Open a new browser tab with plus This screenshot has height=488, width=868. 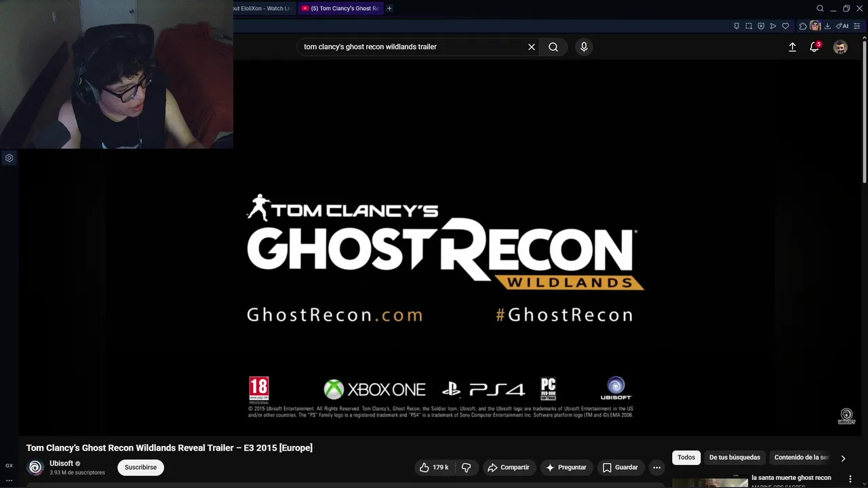click(389, 8)
